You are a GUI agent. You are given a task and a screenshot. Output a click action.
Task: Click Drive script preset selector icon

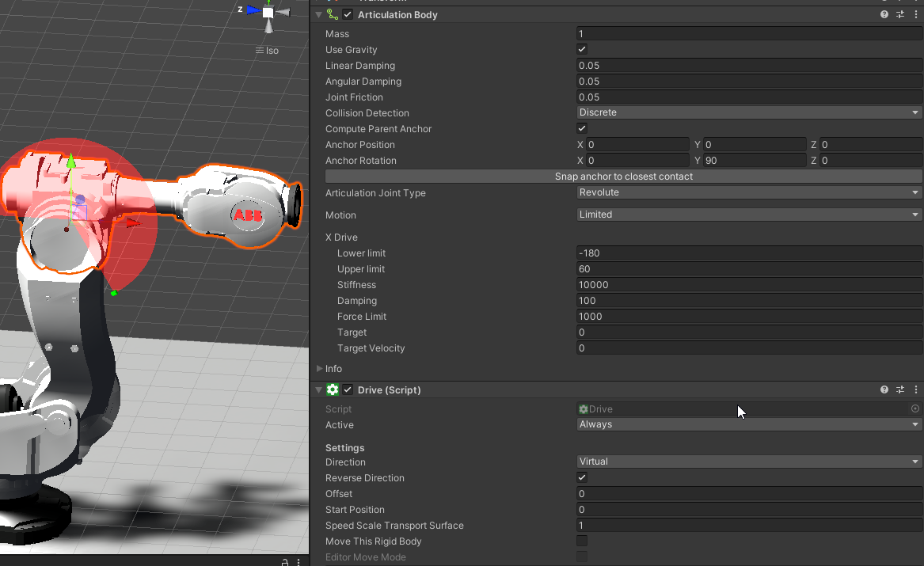point(899,389)
